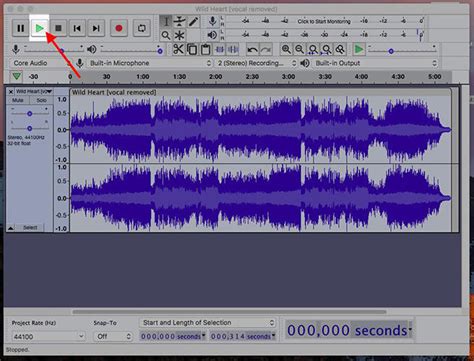The width and height of the screenshot is (474, 361).
Task: Adjust the track gain slider
Action: coord(29,114)
